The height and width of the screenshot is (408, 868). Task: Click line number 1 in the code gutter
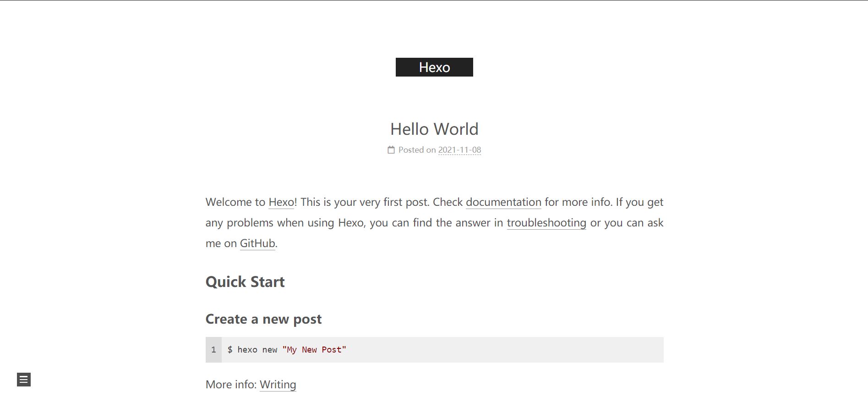click(x=213, y=350)
